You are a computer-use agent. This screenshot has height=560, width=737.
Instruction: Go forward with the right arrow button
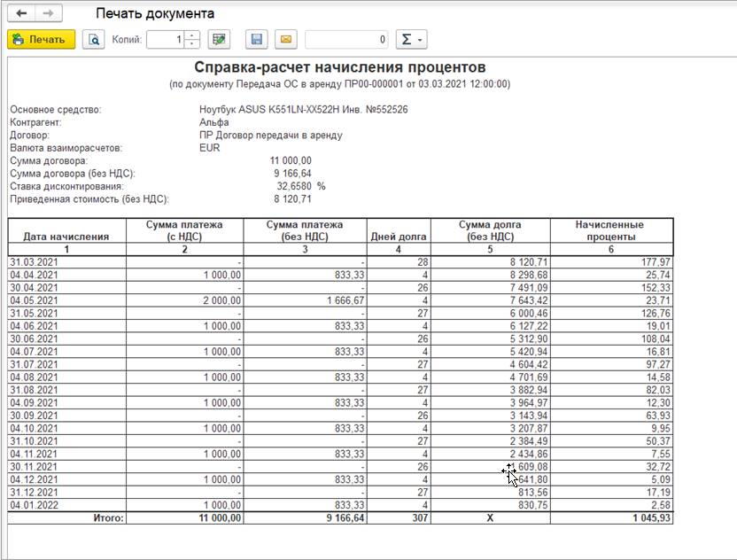48,13
